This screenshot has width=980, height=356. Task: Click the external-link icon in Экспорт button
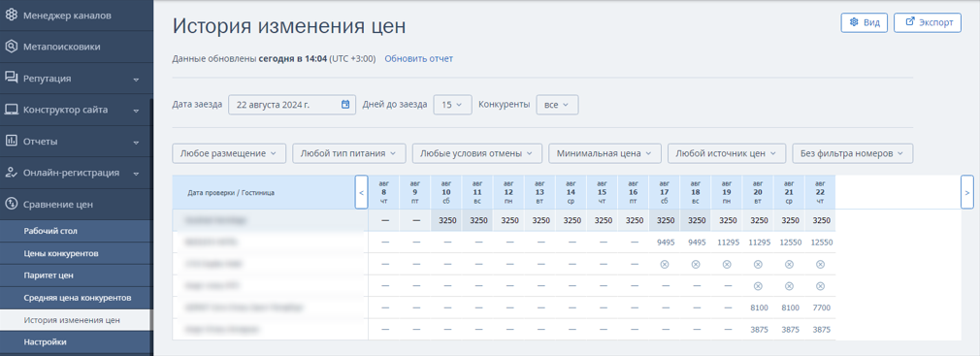(910, 22)
